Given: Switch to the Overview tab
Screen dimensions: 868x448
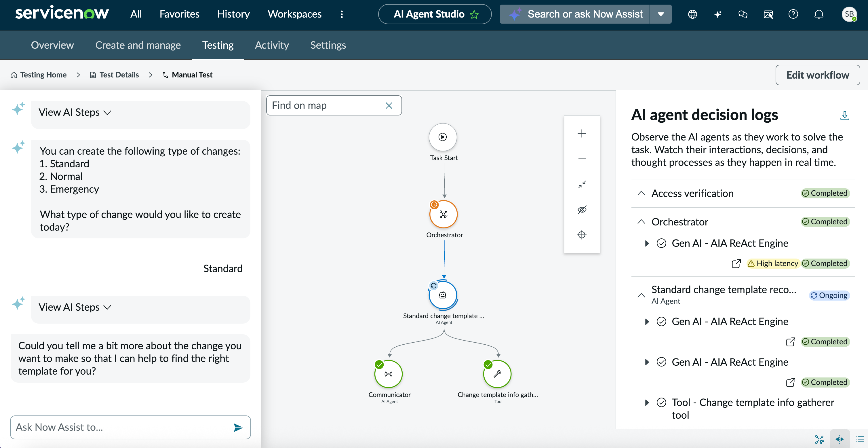Looking at the screenshot, I should click(x=52, y=45).
